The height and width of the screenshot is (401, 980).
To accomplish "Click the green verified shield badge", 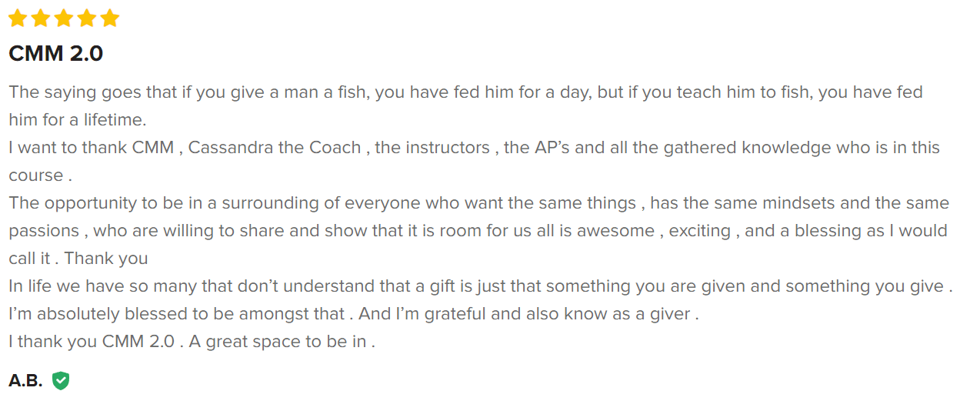I will click(x=61, y=380).
